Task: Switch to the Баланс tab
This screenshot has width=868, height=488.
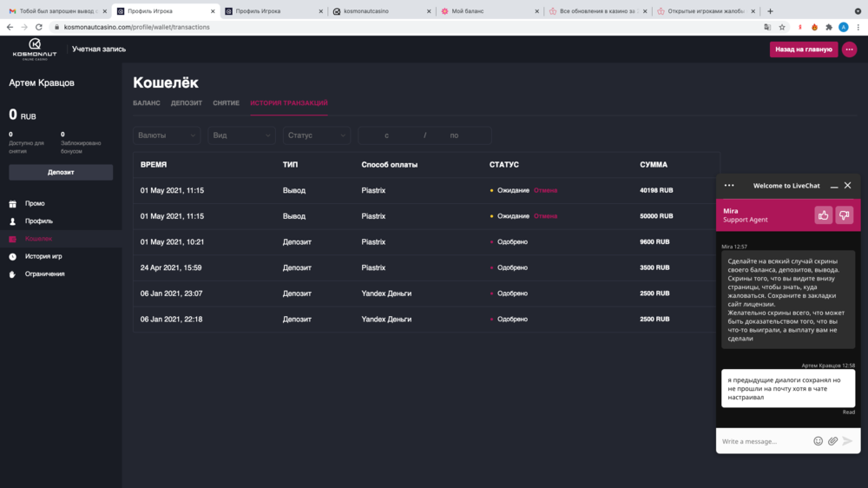Action: [147, 103]
